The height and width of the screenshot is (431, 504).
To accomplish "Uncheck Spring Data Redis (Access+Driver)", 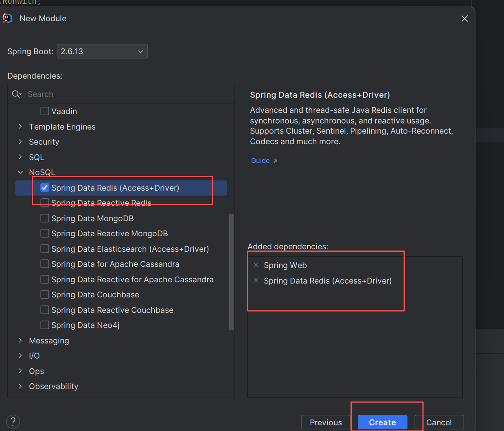I will click(45, 187).
